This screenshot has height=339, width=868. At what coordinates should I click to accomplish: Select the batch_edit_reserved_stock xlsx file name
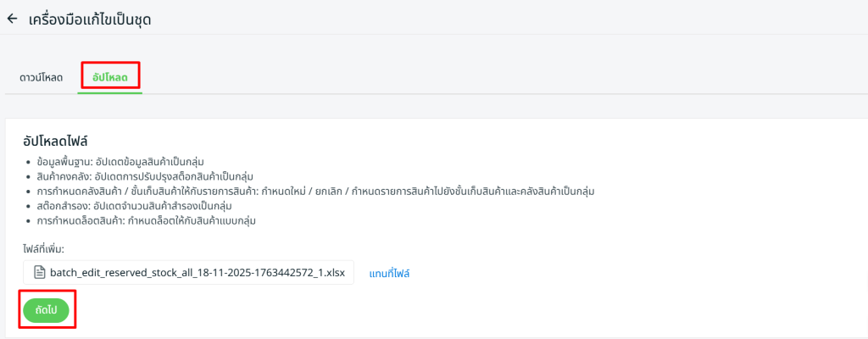tap(198, 273)
